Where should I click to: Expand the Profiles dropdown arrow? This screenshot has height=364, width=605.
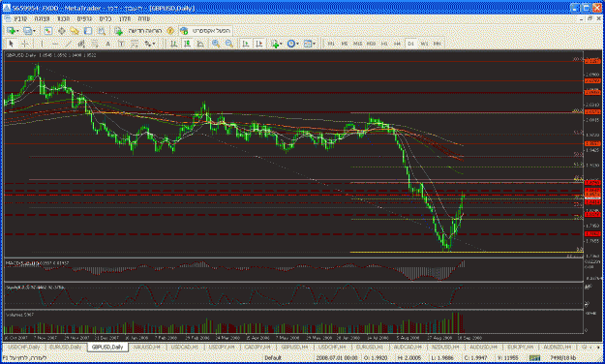coord(34,31)
